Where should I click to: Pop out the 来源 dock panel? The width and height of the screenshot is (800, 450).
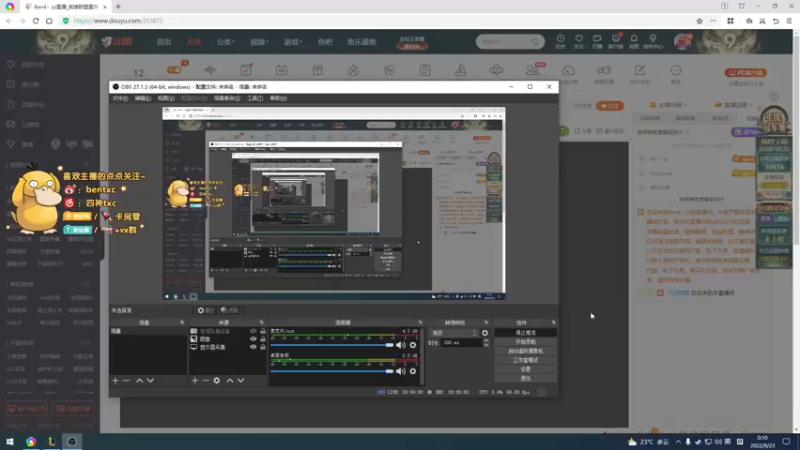pos(262,322)
